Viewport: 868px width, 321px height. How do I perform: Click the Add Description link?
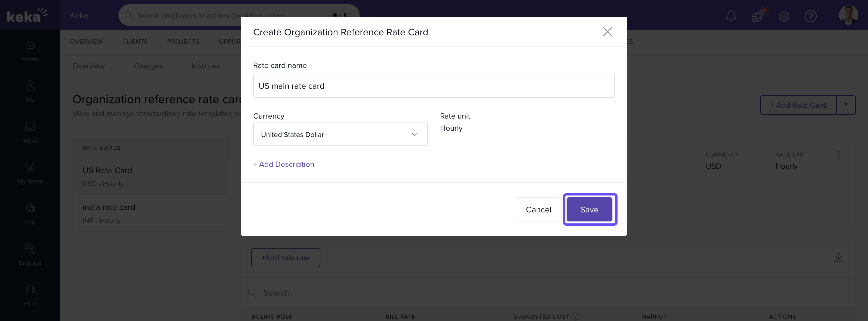(x=283, y=164)
